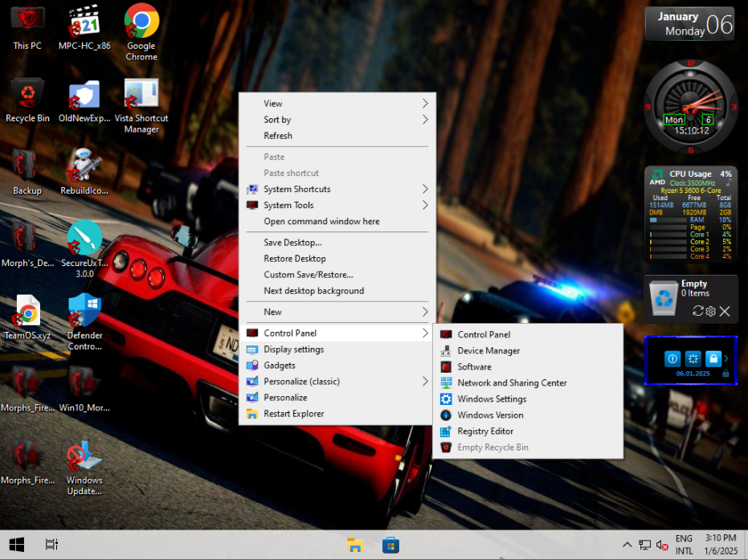
Task: Click the power icon in blue gadget
Action: tap(672, 358)
